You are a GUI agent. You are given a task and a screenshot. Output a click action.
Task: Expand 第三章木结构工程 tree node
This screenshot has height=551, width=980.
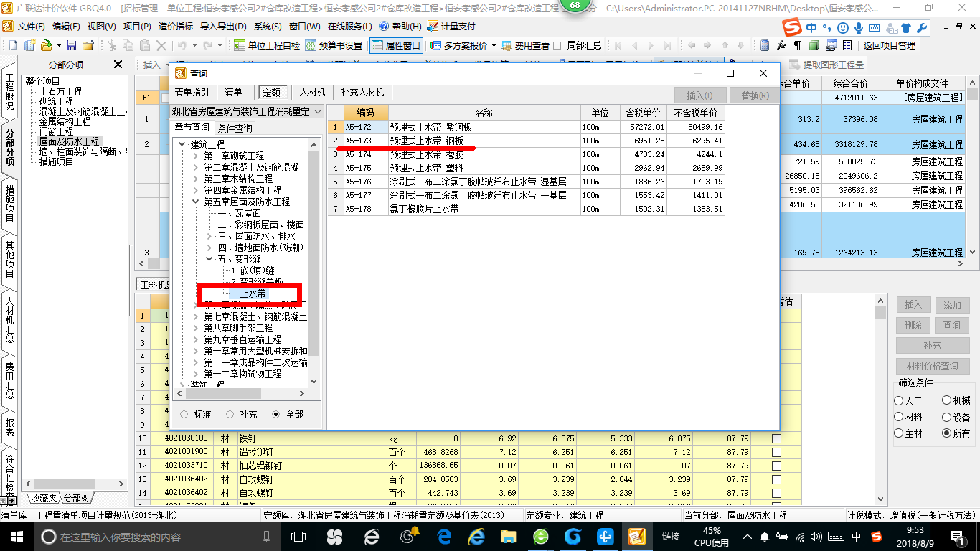tap(197, 179)
